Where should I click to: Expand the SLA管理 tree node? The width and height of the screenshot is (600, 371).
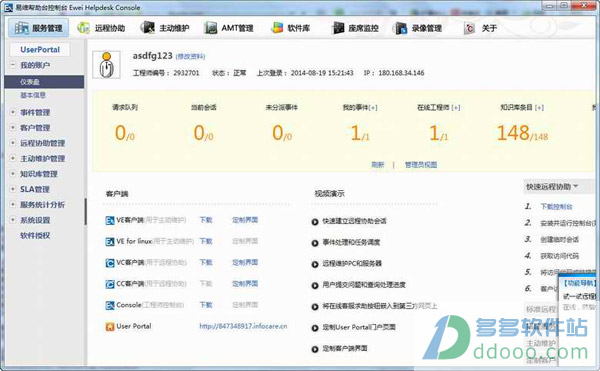point(13,189)
